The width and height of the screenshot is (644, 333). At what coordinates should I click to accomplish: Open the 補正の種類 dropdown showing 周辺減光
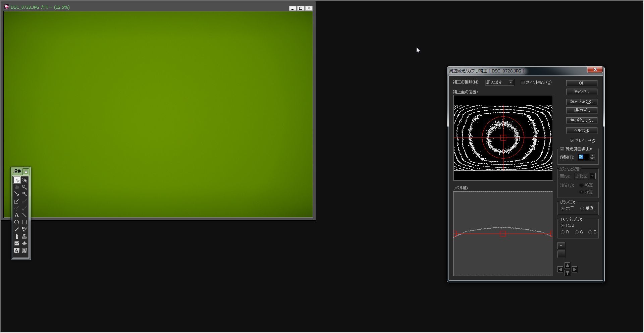(499, 82)
